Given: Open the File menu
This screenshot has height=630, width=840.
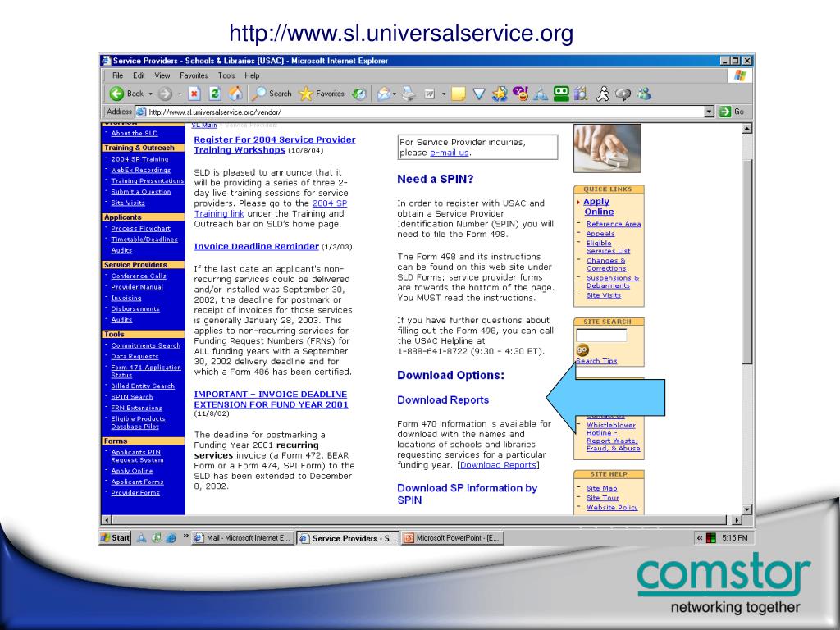Looking at the screenshot, I should [x=118, y=75].
